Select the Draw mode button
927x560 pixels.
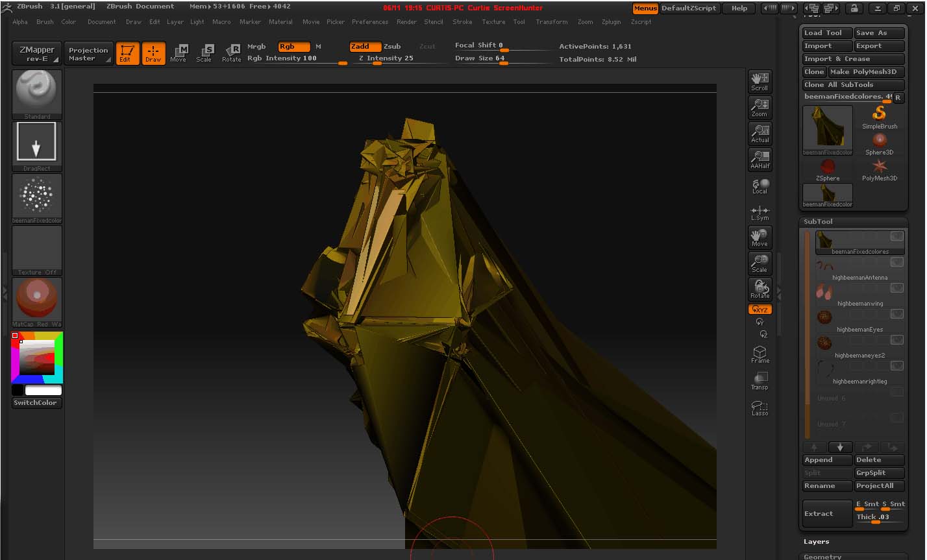[154, 53]
